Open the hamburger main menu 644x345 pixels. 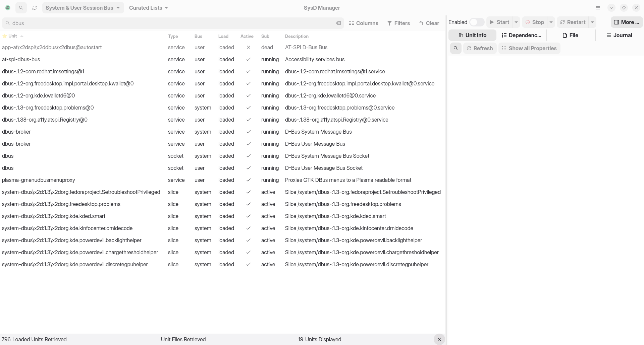(x=598, y=8)
